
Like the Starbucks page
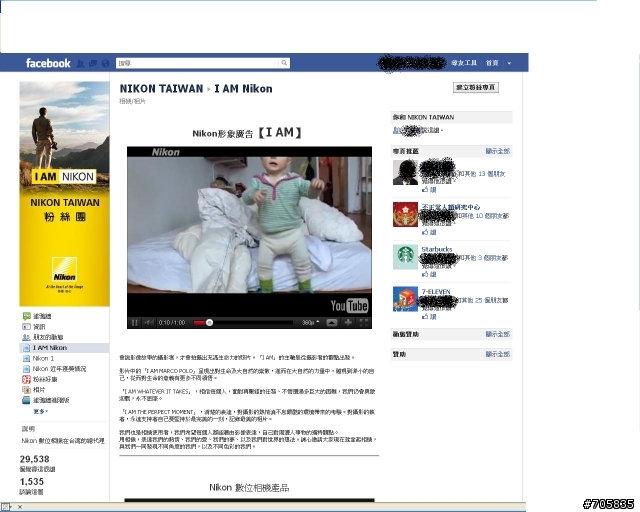click(x=429, y=274)
